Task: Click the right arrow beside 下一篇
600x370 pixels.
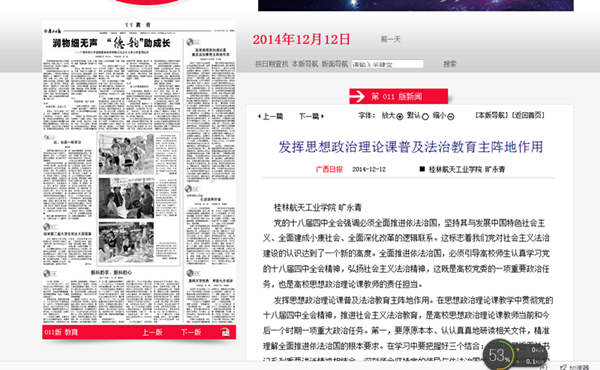Action: point(323,116)
